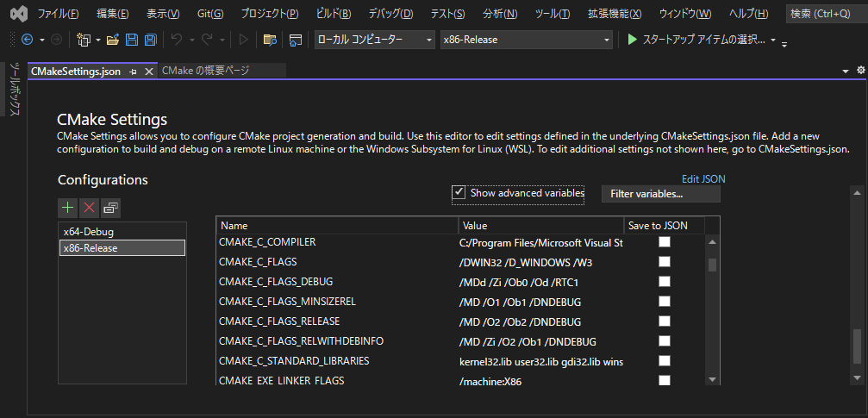The height and width of the screenshot is (418, 868).
Task: Check Save to JSON for CMAKE_C_COMPILER
Action: click(x=665, y=242)
